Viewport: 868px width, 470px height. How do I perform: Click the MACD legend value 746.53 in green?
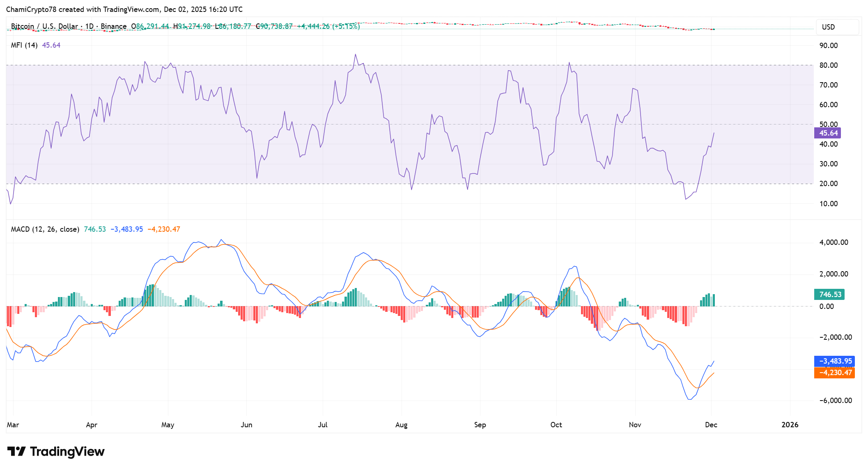[95, 229]
